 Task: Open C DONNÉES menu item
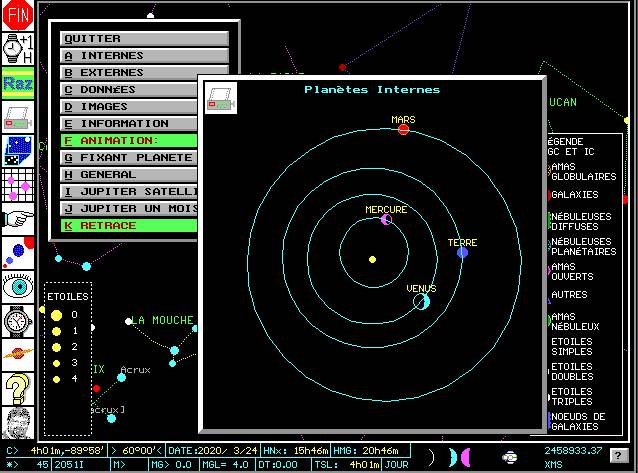click(x=129, y=90)
